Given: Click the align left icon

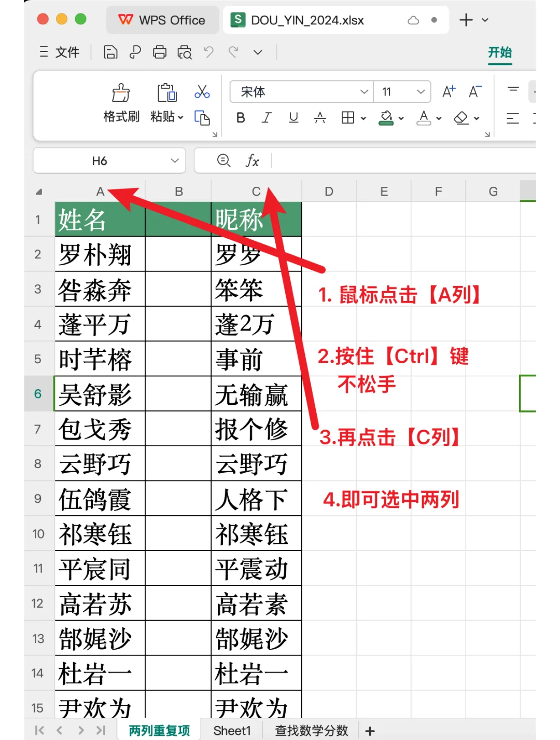Looking at the screenshot, I should tap(513, 118).
